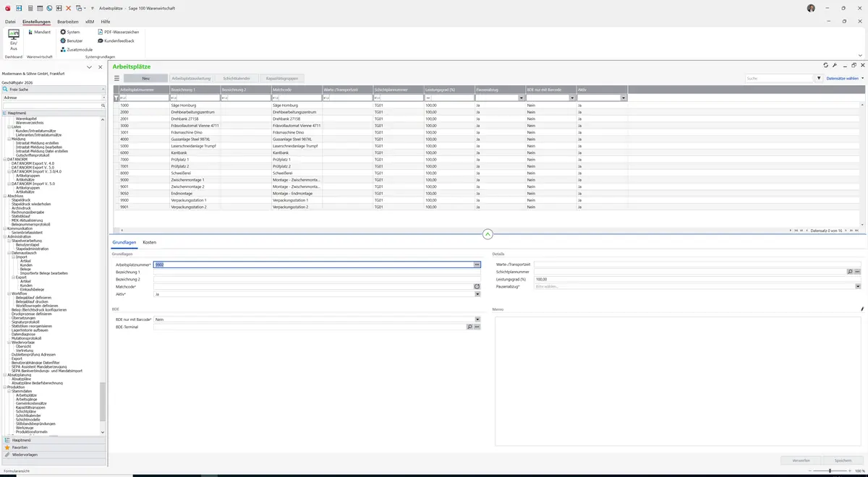Viewport: 868px width, 477px height.
Task: Click the hamburger menu beside Neu
Action: [x=117, y=78]
